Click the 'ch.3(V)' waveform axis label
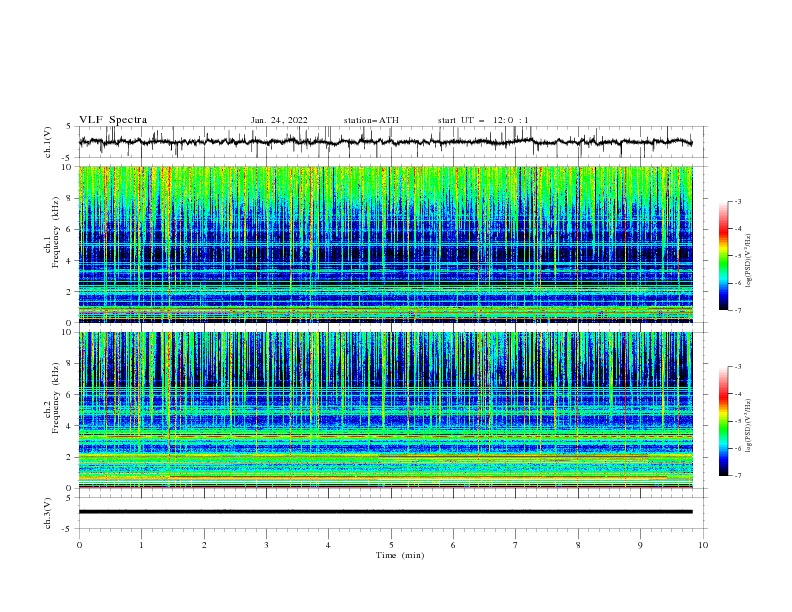 coord(48,513)
